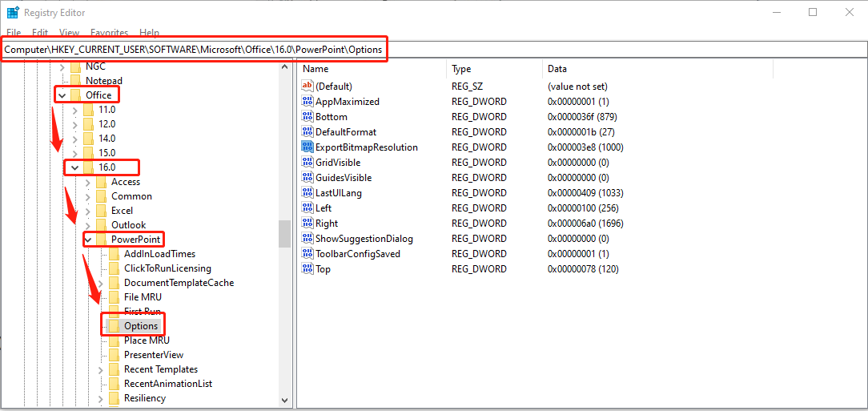Click the REG_SZ type cell
The height and width of the screenshot is (411, 868).
(468, 87)
